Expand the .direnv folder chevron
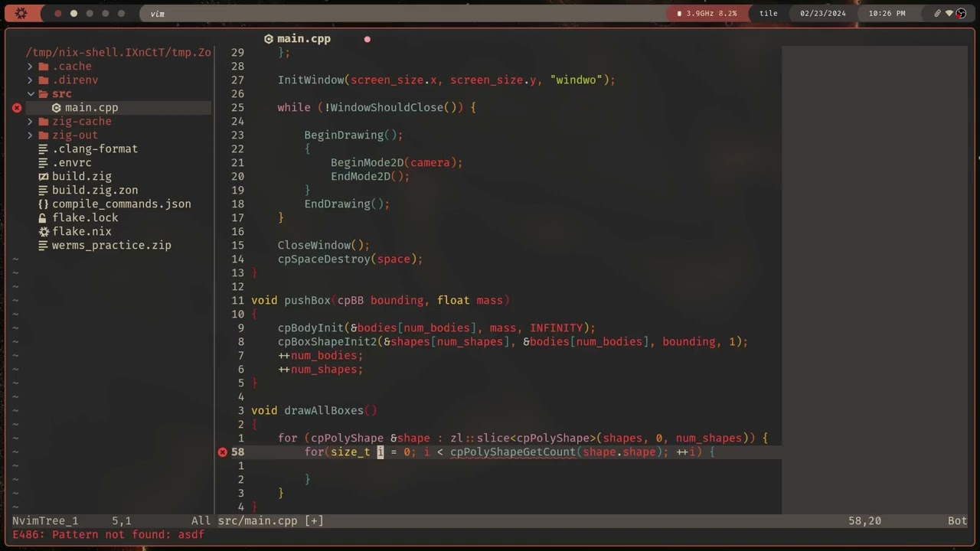This screenshot has height=551, width=980. point(31,80)
